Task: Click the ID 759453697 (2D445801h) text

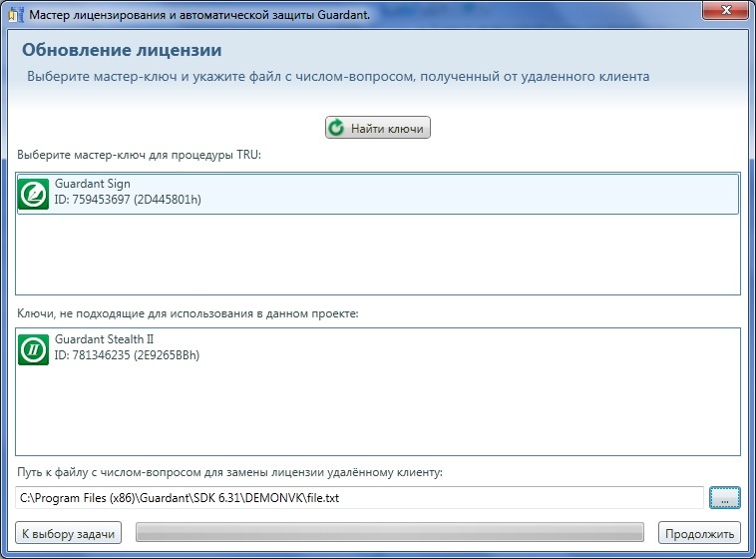Action: pos(128,200)
